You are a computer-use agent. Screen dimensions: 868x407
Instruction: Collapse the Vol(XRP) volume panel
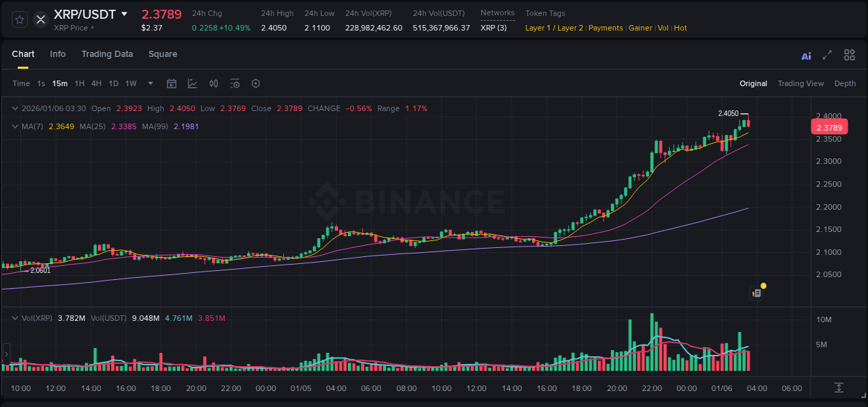click(15, 318)
